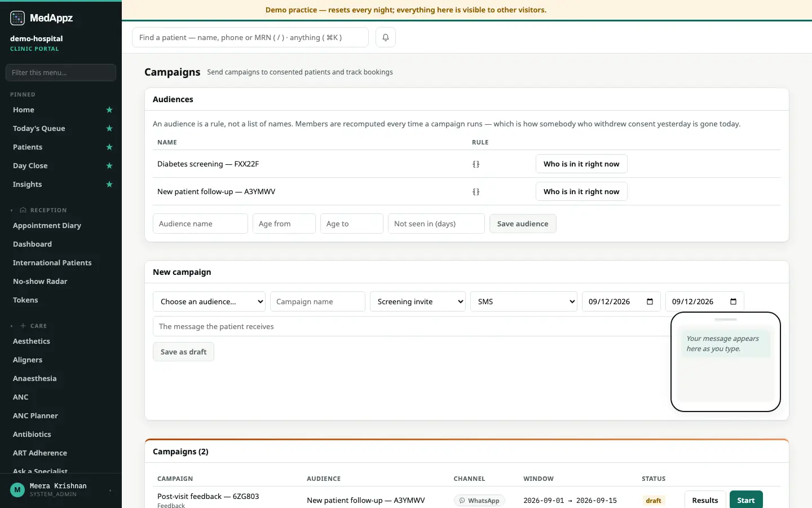The image size is (812, 508).
Task: Click 'Diabetes screening — FXX22F' audience name
Action: point(208,164)
